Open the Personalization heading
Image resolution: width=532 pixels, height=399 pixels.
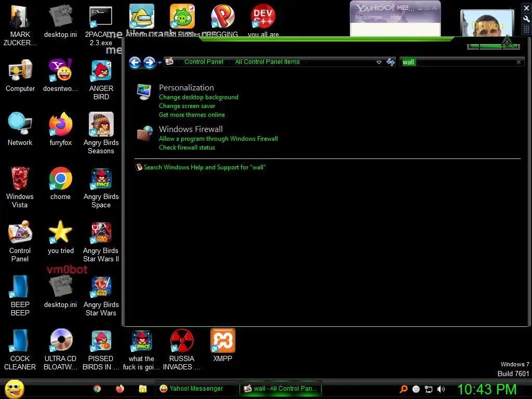pos(187,87)
